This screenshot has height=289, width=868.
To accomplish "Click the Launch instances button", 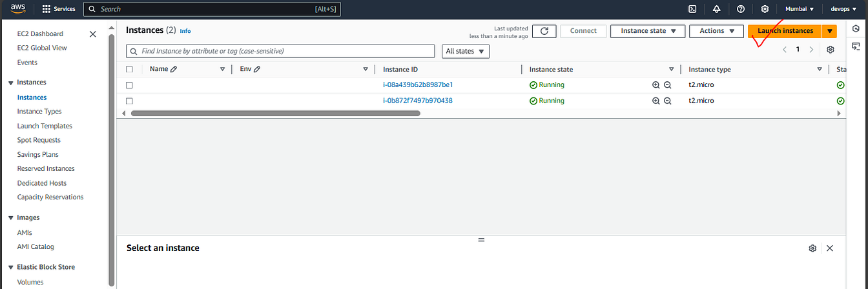I will pos(785,31).
